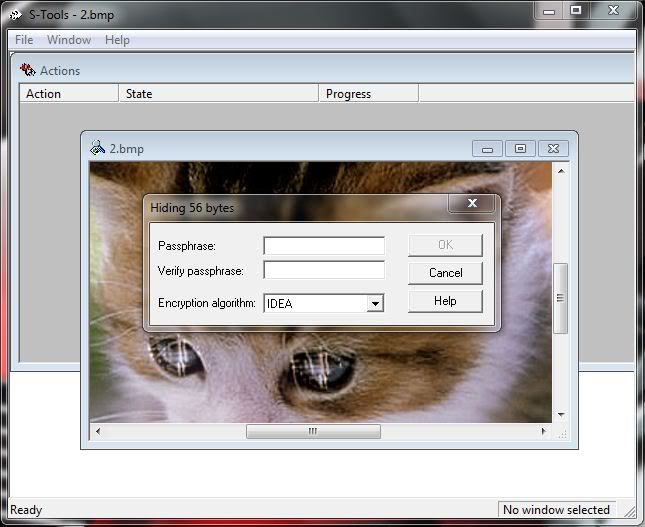Click the scroll right arrow of image window
645x527 pixels.
tap(544, 432)
